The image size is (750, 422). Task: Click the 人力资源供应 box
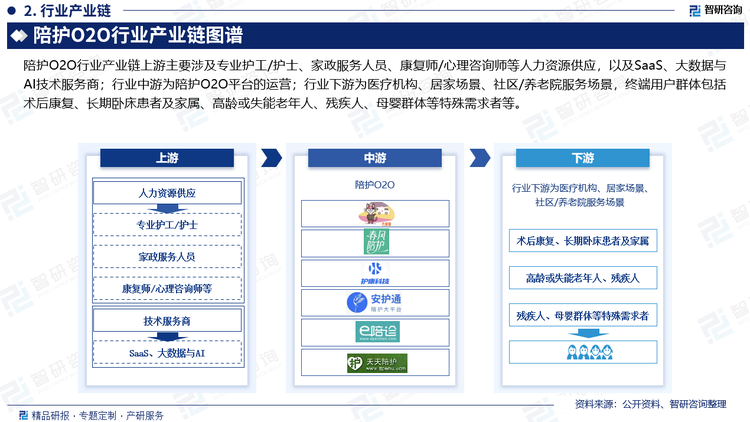click(167, 193)
